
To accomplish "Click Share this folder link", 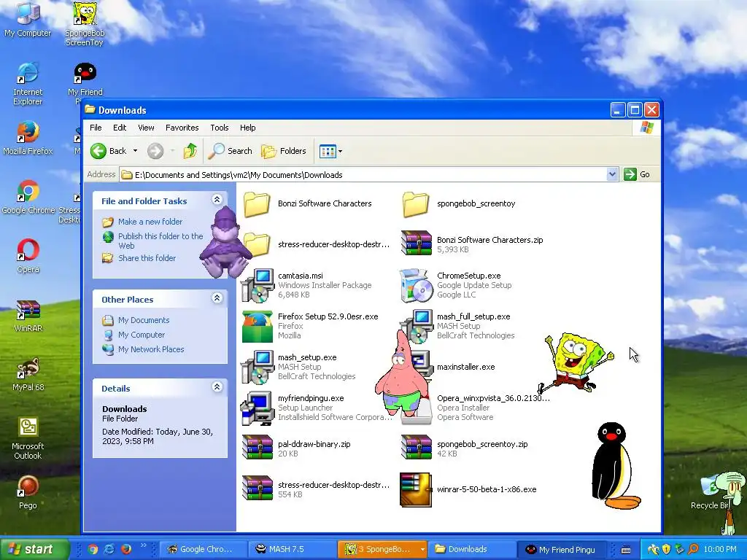I will point(147,258).
